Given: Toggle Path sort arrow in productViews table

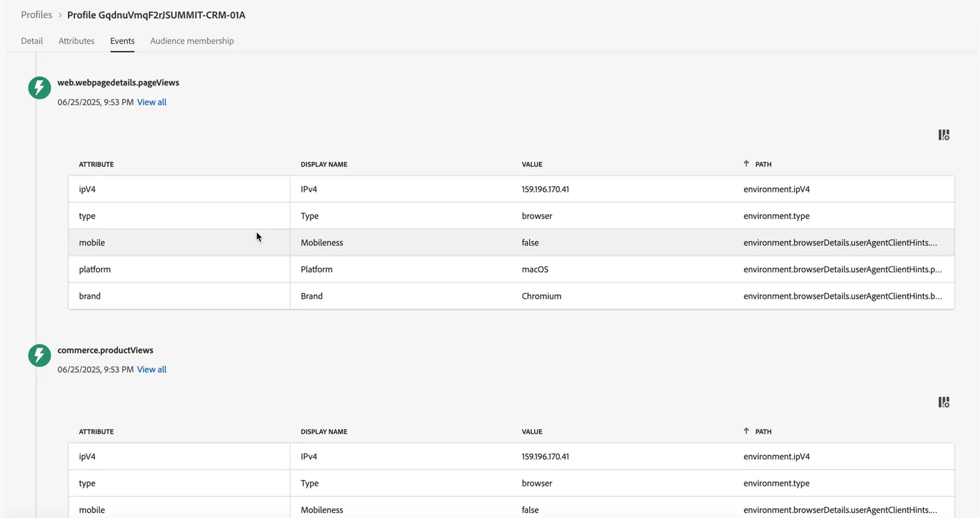Looking at the screenshot, I should tap(746, 431).
